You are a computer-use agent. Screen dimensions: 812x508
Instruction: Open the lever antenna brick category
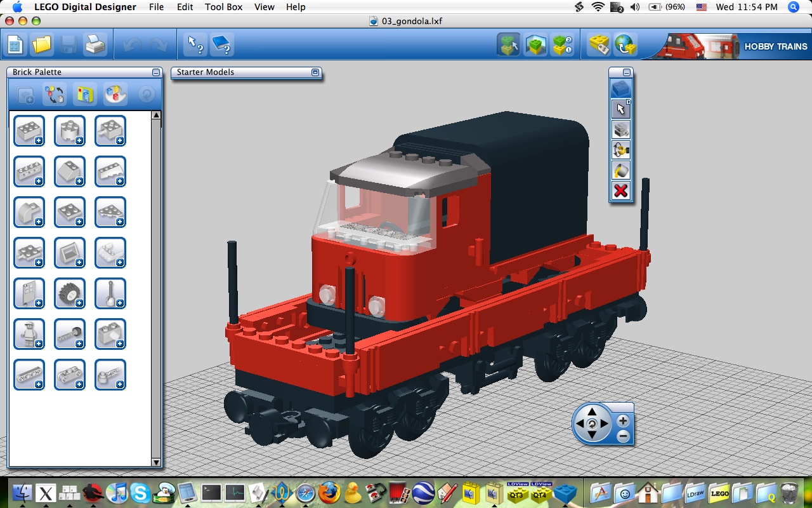[110, 293]
